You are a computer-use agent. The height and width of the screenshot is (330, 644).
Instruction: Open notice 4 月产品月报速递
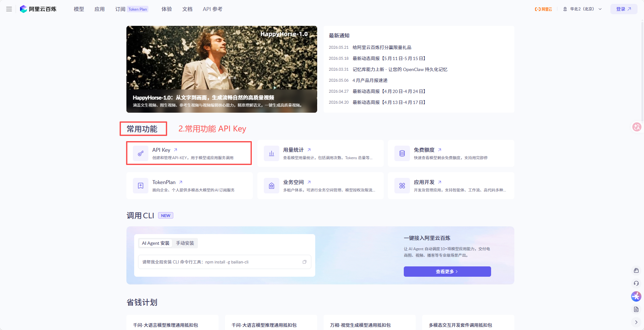coord(370,80)
